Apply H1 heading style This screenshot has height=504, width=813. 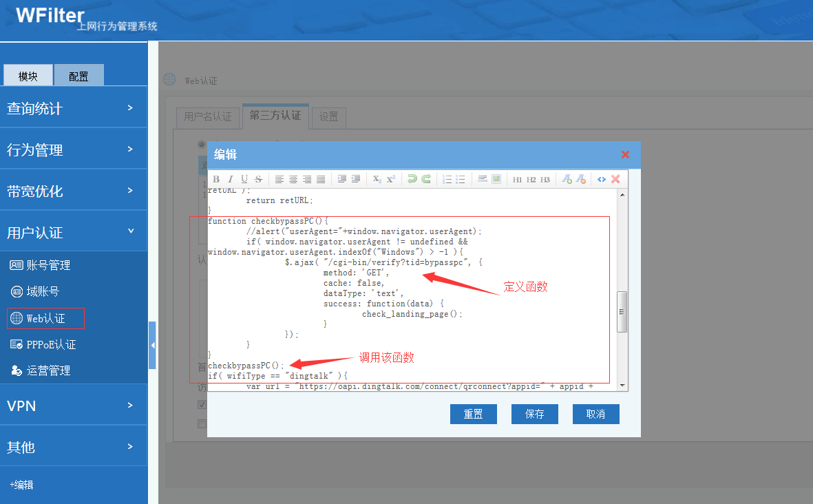[x=517, y=179]
